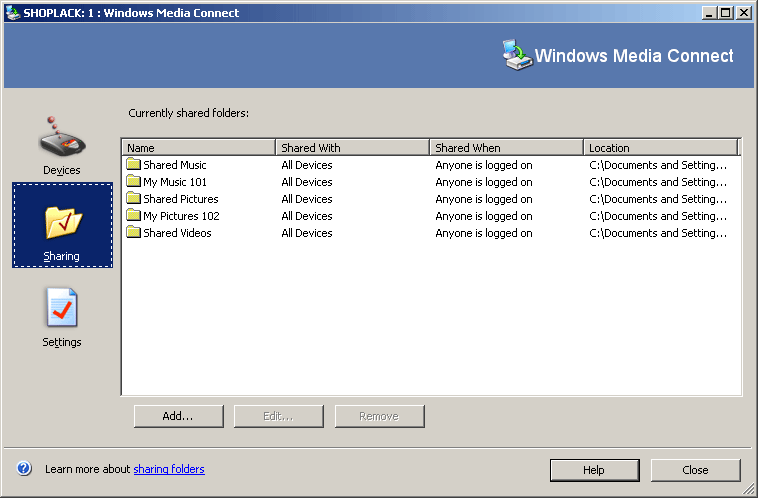Image resolution: width=758 pixels, height=498 pixels.
Task: Select the My Music 101 entry
Action: pos(175,182)
